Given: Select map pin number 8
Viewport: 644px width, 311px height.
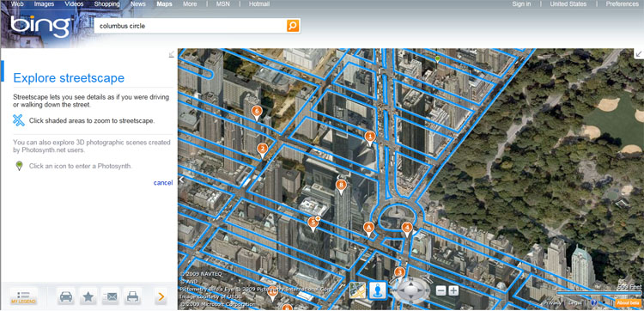Looking at the screenshot, I should 341,187.
